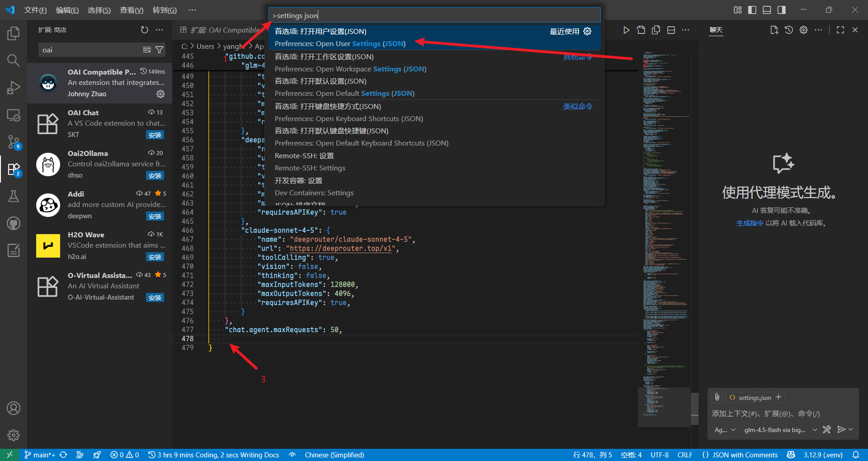The width and height of the screenshot is (868, 461).
Task: Open the Explorer view in the activity bar
Action: point(14,33)
